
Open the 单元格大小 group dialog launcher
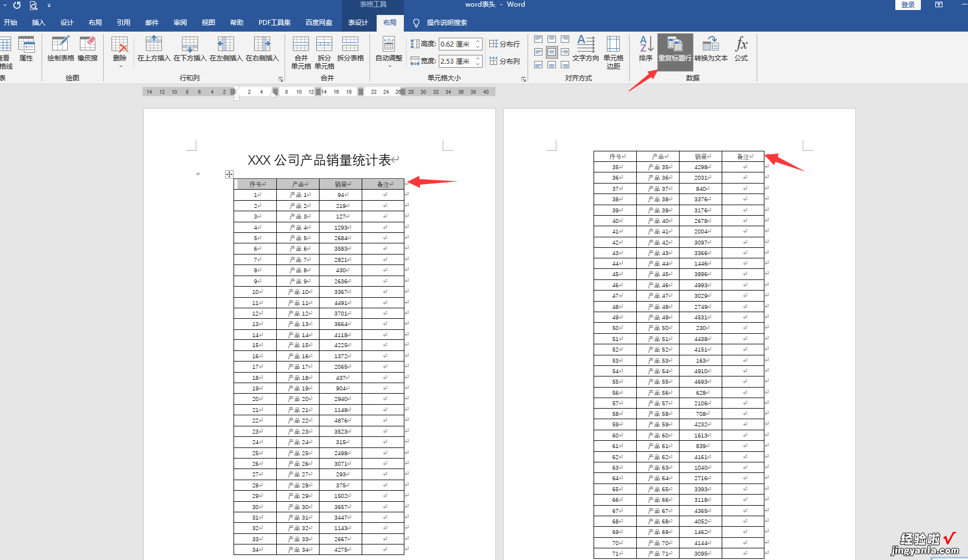tap(524, 79)
